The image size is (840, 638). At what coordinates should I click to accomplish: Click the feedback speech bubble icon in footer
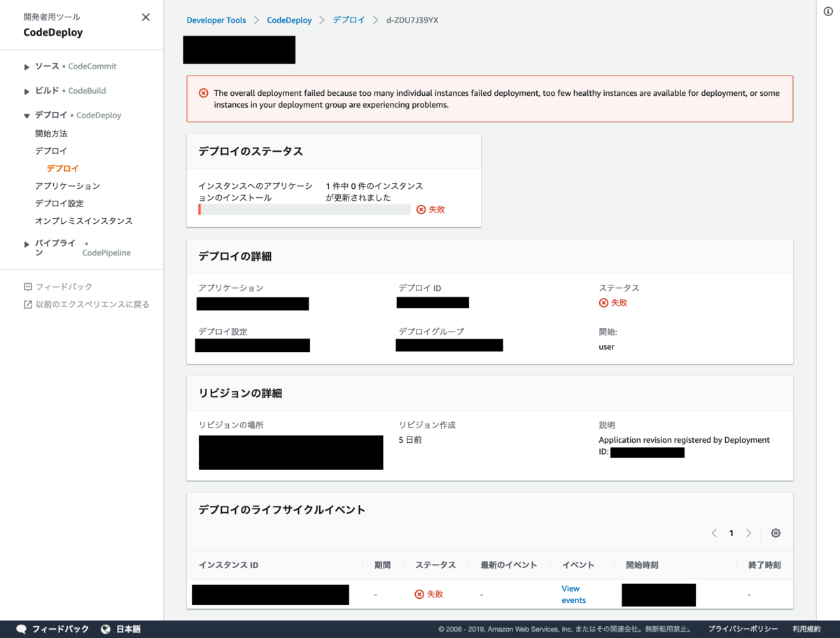[22, 629]
